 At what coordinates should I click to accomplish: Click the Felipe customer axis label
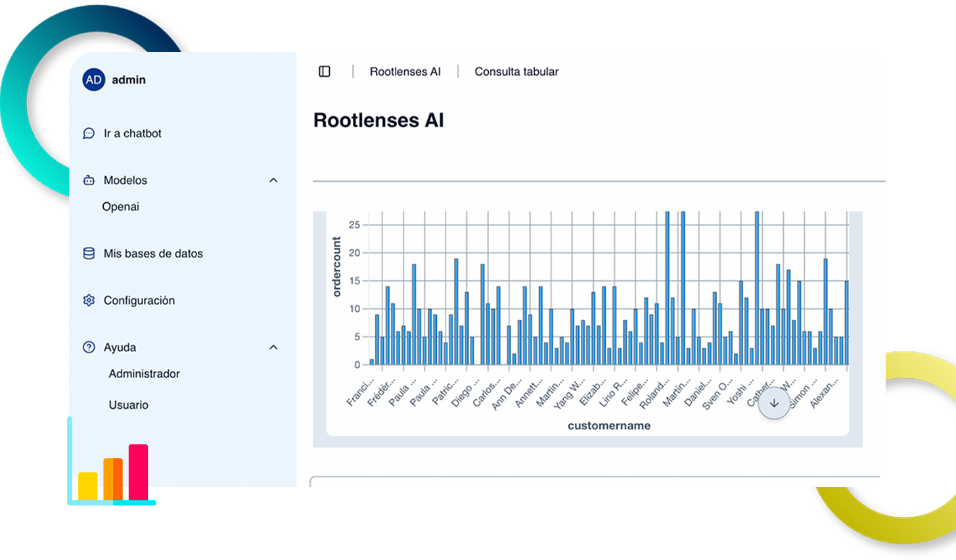[635, 391]
